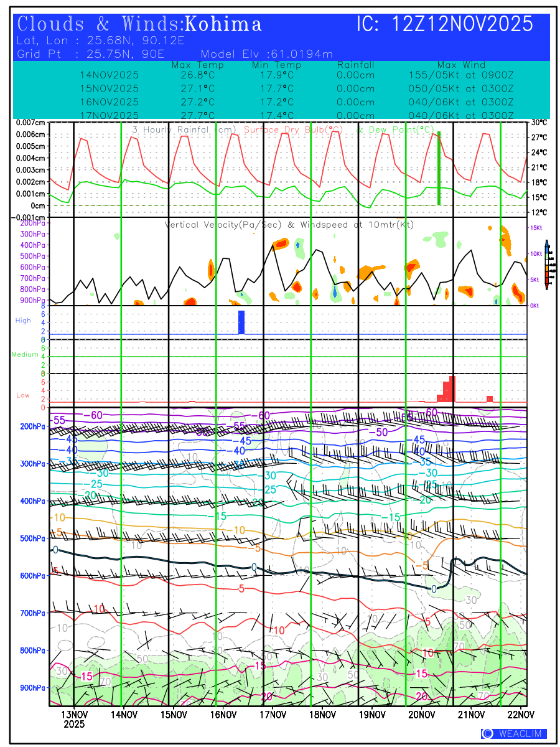Click the vertical velocity color legend
The height and width of the screenshot is (747, 560).
(x=547, y=265)
